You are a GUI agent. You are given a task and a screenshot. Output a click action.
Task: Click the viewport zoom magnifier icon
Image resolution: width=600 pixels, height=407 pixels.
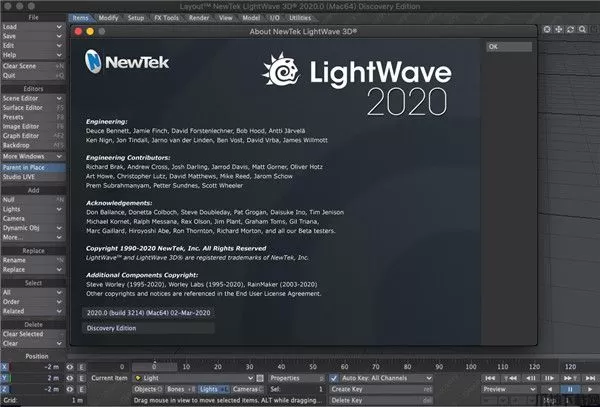pos(582,29)
